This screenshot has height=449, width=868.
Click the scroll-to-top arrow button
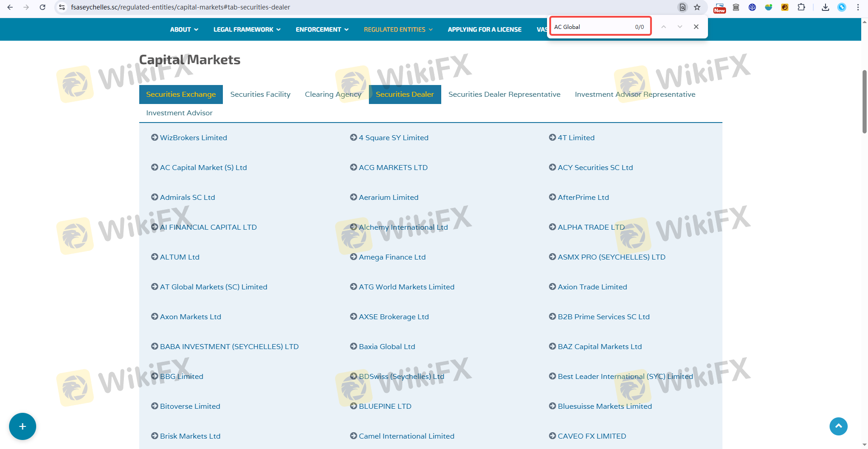pos(839,426)
